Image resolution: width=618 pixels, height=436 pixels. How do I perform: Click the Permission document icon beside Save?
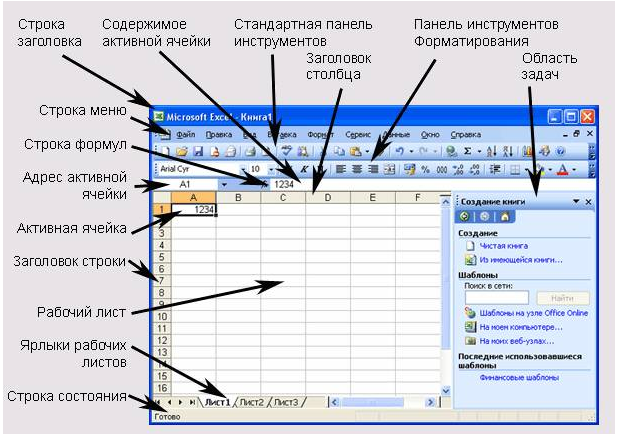pos(214,152)
